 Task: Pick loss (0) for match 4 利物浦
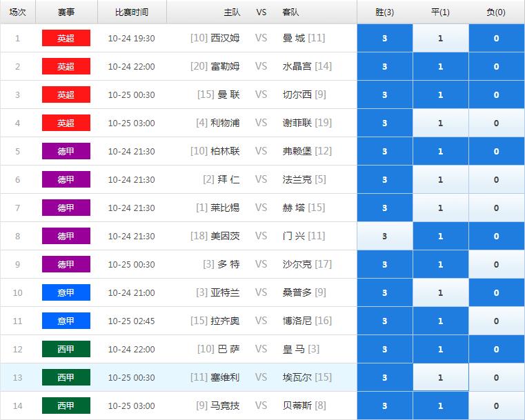click(x=497, y=123)
